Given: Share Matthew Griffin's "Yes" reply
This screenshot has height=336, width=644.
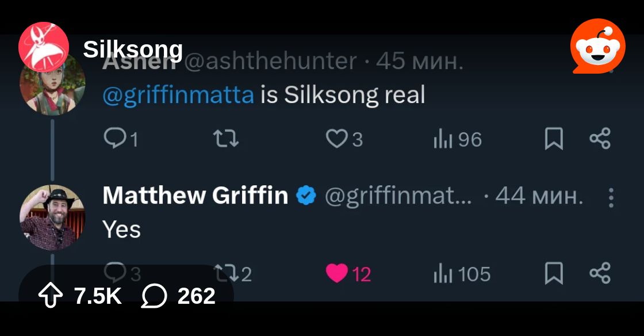Looking at the screenshot, I should coord(600,273).
